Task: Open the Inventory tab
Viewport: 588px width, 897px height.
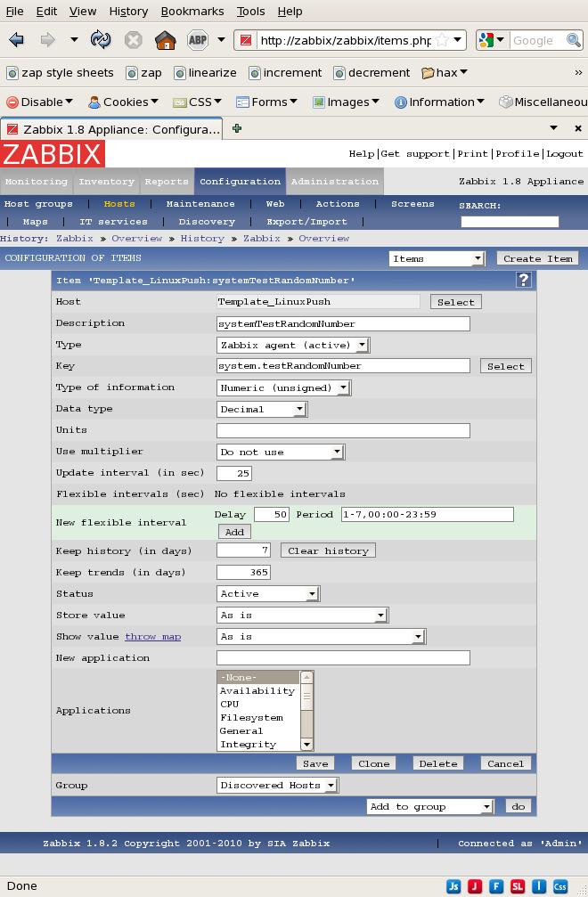Action: pos(106,182)
